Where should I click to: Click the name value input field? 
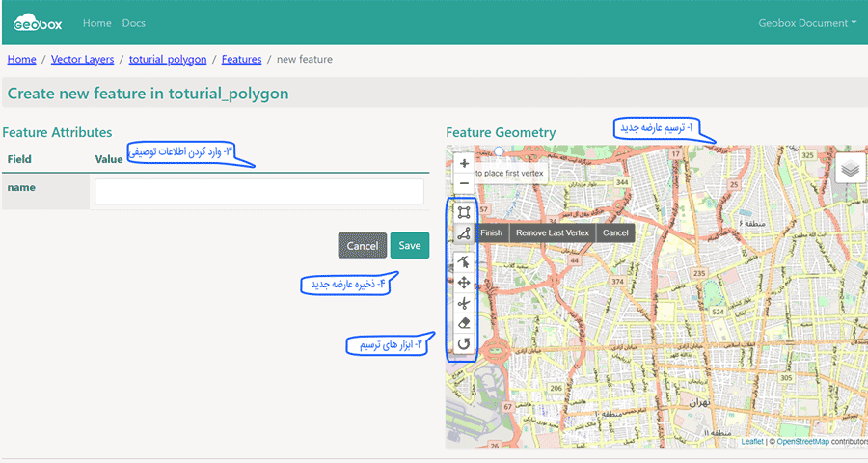tap(258, 192)
